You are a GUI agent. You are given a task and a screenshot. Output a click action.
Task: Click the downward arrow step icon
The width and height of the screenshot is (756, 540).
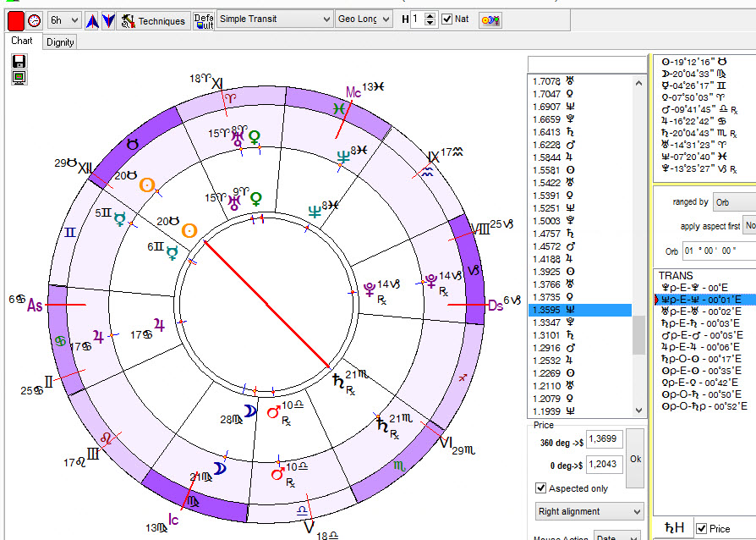click(x=108, y=21)
